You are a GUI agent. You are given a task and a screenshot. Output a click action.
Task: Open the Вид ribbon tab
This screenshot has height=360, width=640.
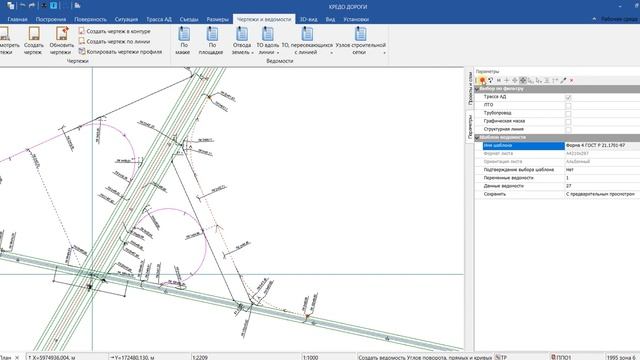coord(331,19)
